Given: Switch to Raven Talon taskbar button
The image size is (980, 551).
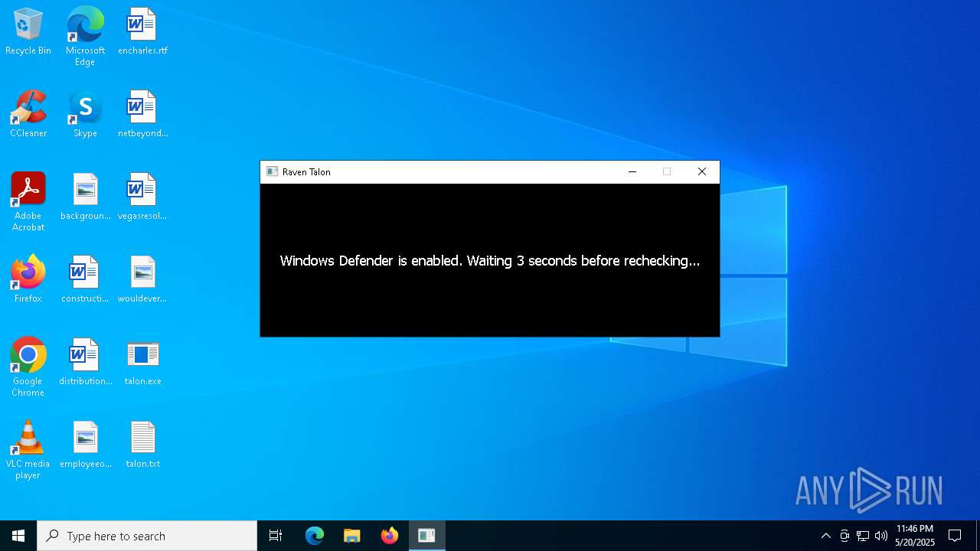Looking at the screenshot, I should tap(426, 536).
